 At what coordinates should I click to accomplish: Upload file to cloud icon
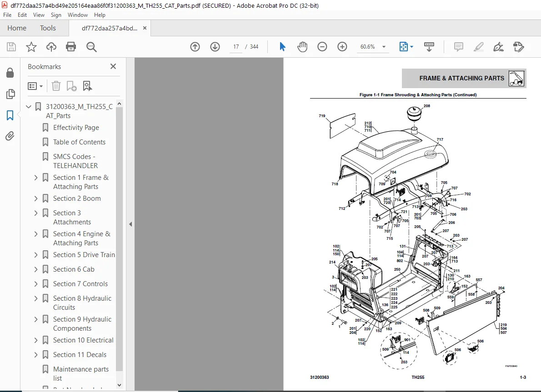51,47
